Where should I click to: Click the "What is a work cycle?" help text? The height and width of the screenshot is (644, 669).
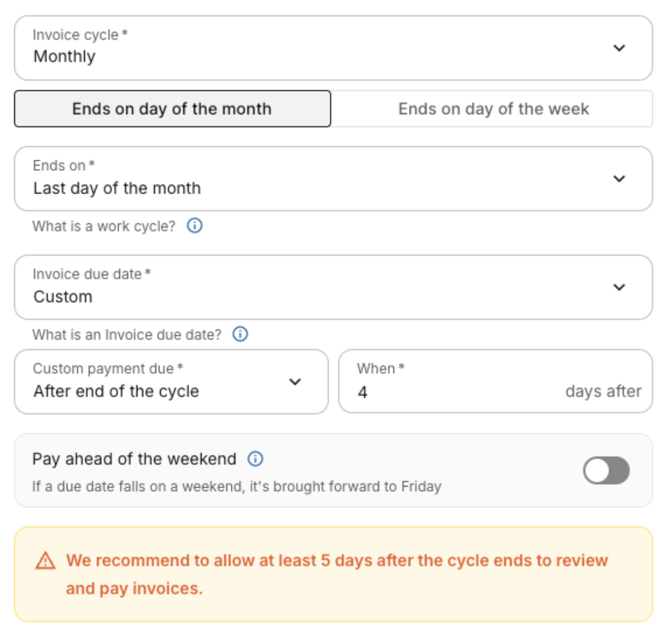104,227
